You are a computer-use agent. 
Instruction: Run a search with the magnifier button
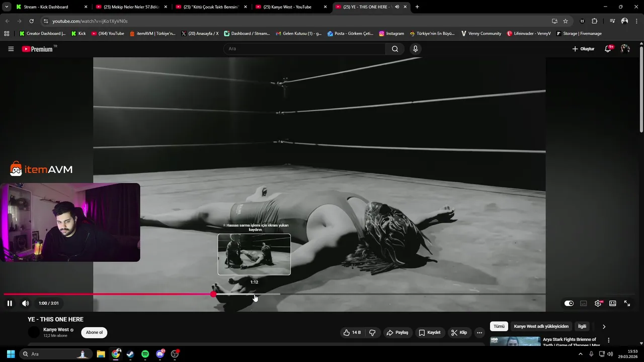395,49
